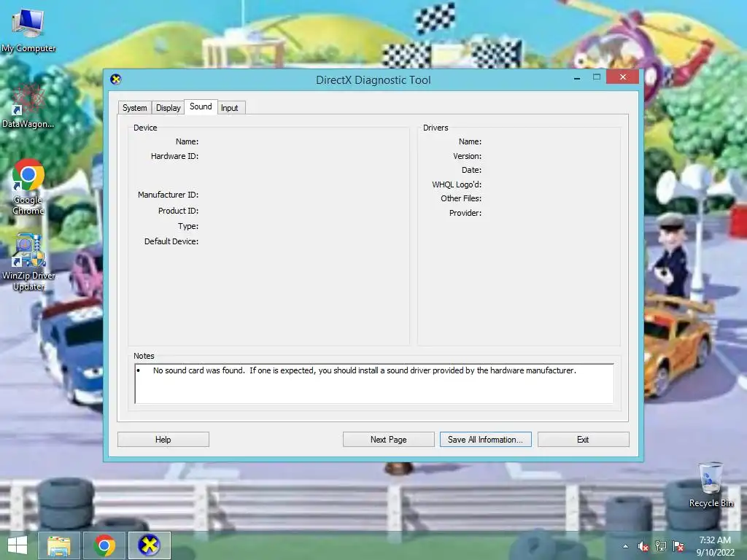
Task: Click the 'Hardware ID:' label
Action: pos(174,156)
